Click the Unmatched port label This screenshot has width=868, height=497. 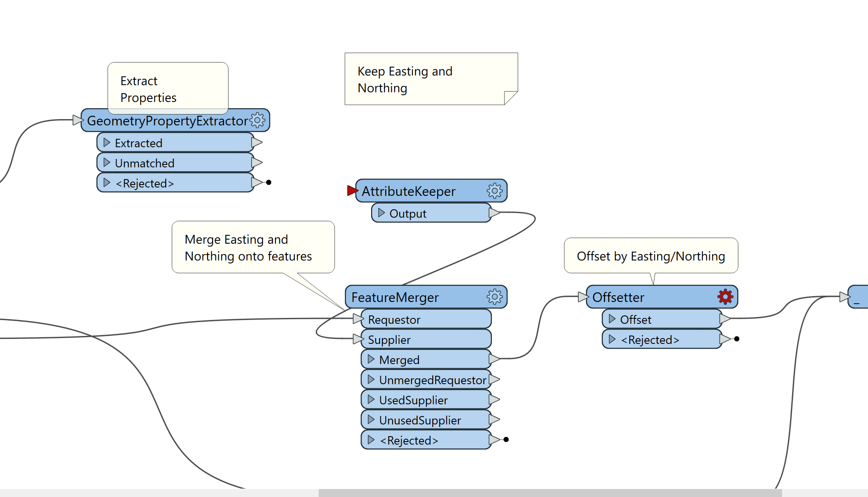click(145, 163)
